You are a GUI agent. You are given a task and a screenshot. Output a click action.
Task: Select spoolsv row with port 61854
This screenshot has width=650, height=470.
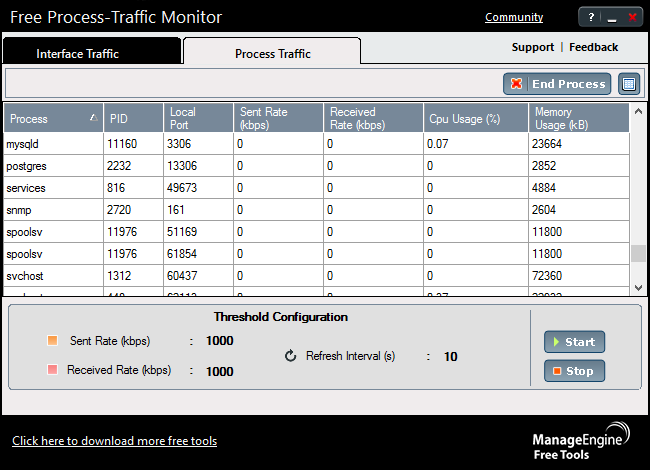(x=316, y=254)
